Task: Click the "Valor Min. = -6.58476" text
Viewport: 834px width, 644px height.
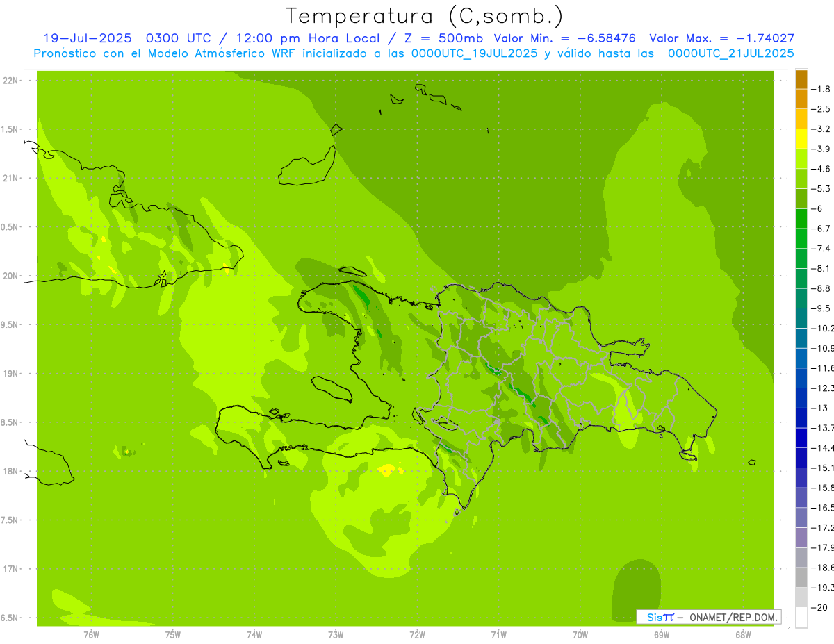Action: coord(566,38)
